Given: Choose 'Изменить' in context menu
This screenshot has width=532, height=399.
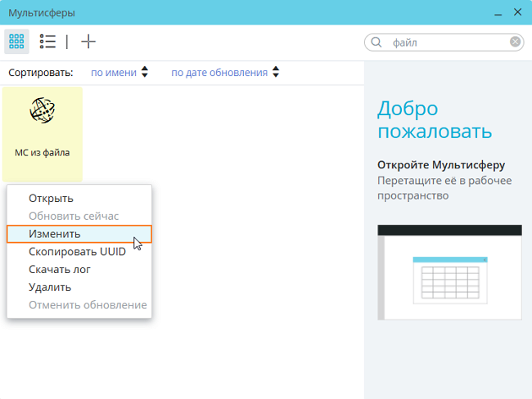Looking at the screenshot, I should [x=79, y=234].
